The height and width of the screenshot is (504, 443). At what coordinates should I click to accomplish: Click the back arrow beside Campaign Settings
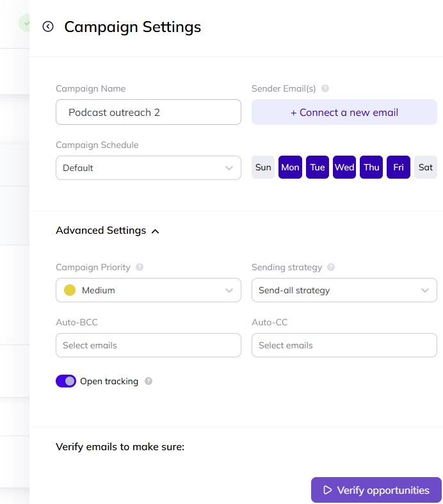(x=48, y=26)
